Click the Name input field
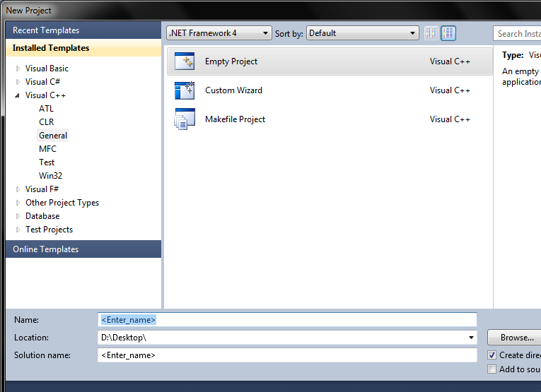 287,320
